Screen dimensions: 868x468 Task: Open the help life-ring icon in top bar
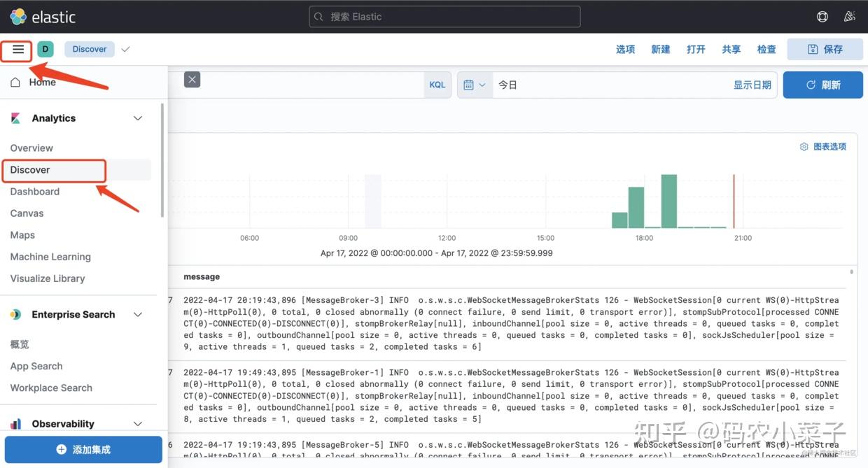822,16
